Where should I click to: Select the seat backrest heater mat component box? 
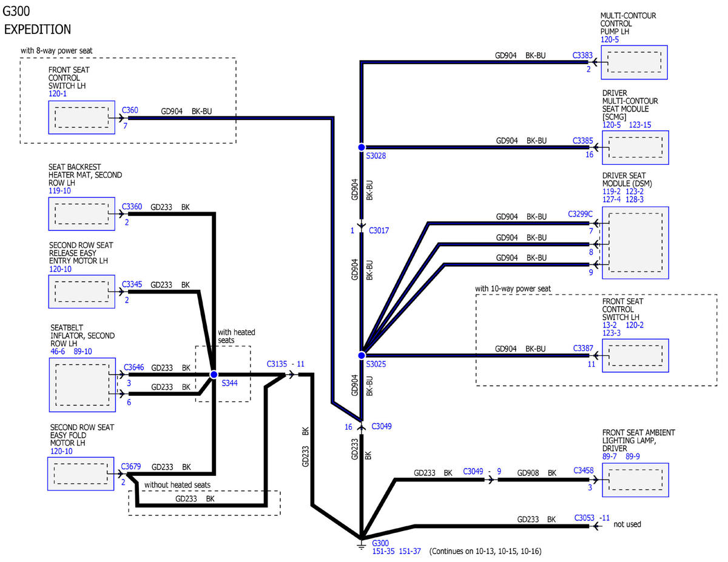coord(81,214)
